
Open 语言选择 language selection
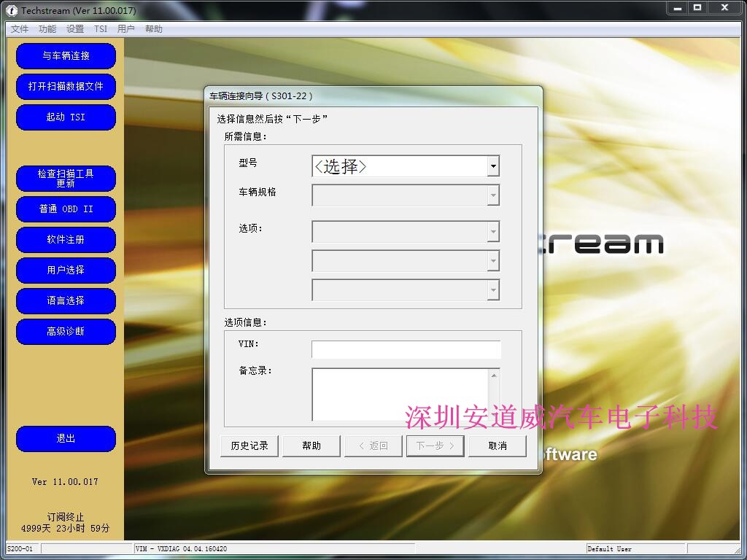click(x=66, y=300)
